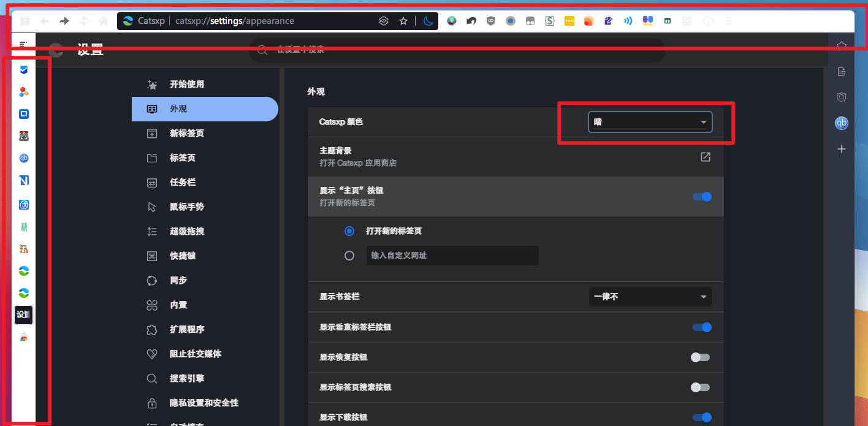
Task: Open the green S extension icon
Action: click(x=550, y=21)
